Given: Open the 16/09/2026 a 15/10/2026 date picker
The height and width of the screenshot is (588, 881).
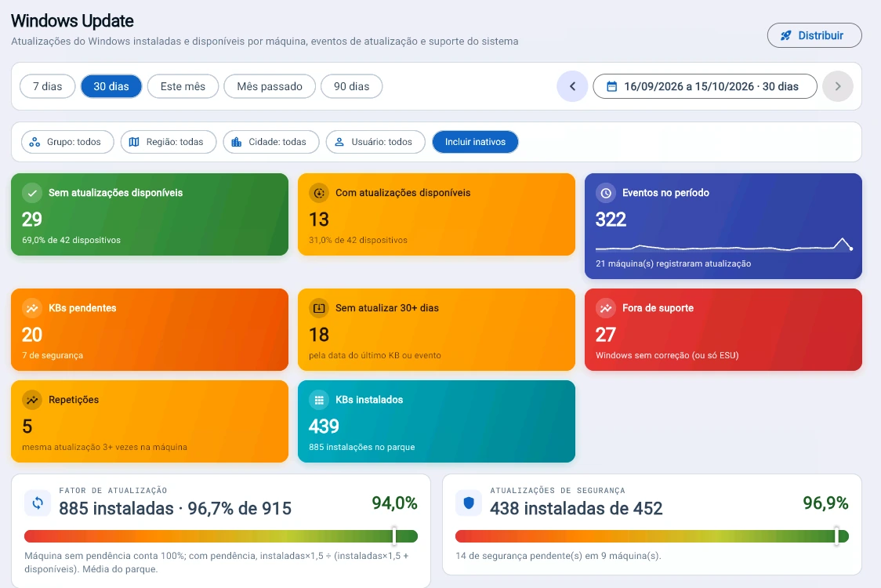Looking at the screenshot, I should pos(705,86).
